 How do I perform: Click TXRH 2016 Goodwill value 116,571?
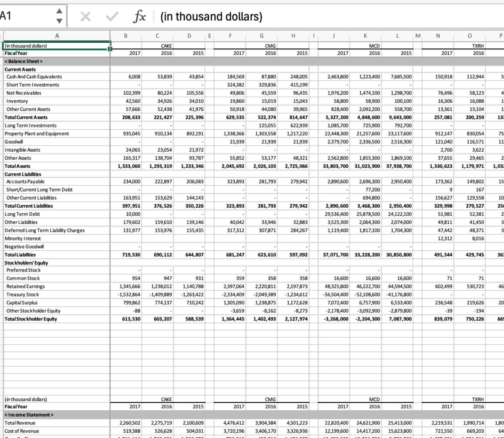point(470,142)
